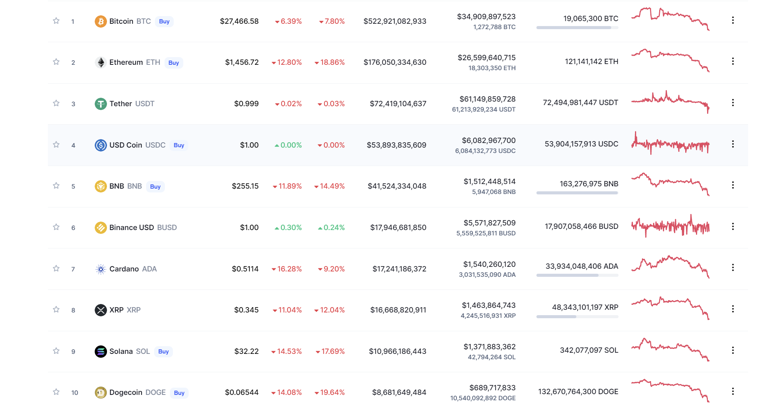Click the Binance USD logo
Viewport: 760px width, 411px height.
tap(100, 227)
